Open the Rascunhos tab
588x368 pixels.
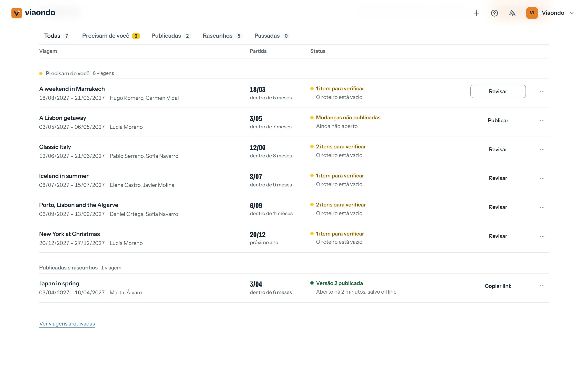(223, 36)
